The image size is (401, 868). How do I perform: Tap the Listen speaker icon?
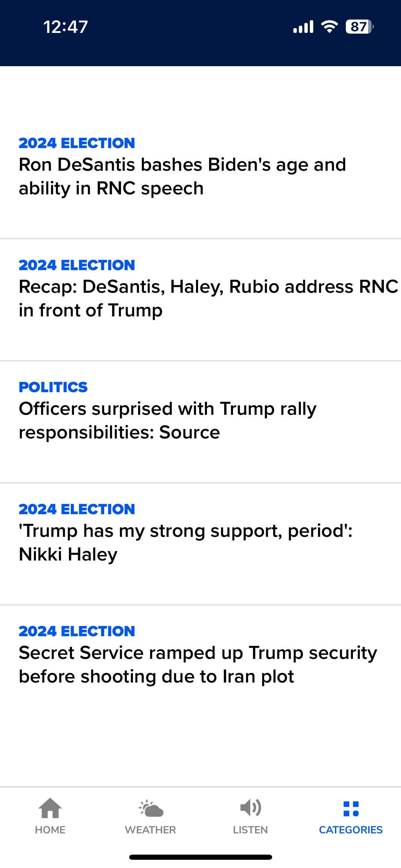pyautogui.click(x=251, y=808)
